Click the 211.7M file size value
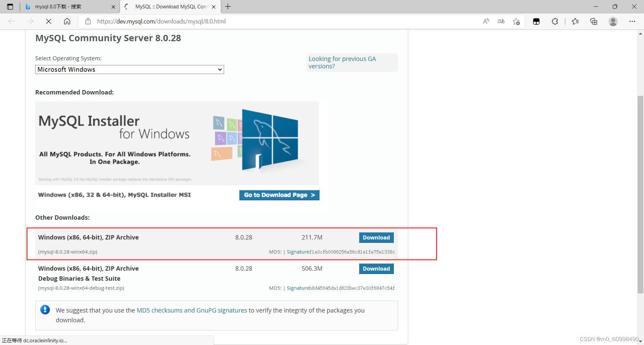 [x=312, y=237]
